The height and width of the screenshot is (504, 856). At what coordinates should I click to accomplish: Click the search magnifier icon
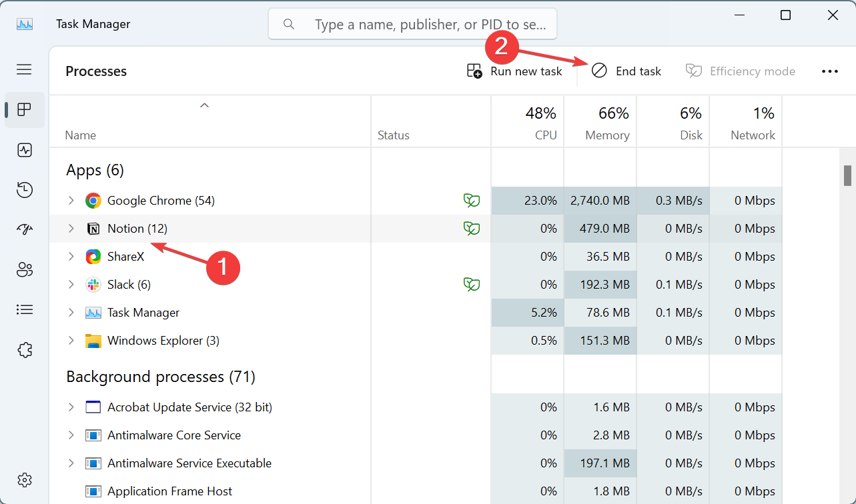click(x=289, y=25)
